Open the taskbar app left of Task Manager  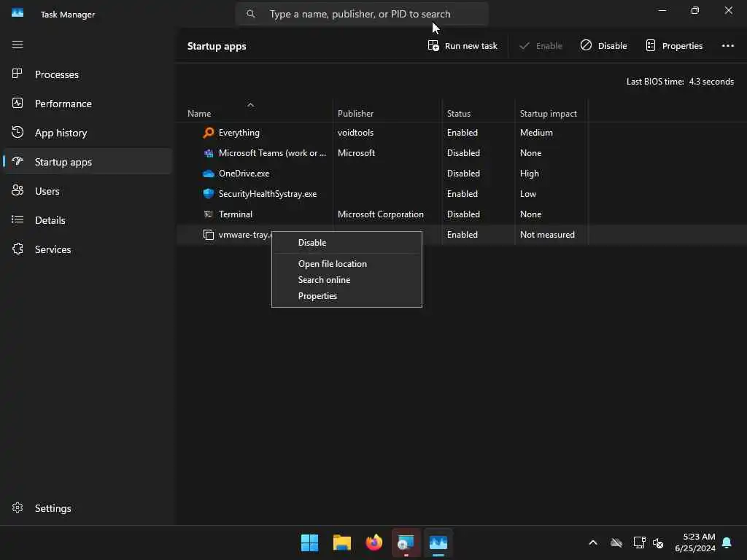point(406,542)
